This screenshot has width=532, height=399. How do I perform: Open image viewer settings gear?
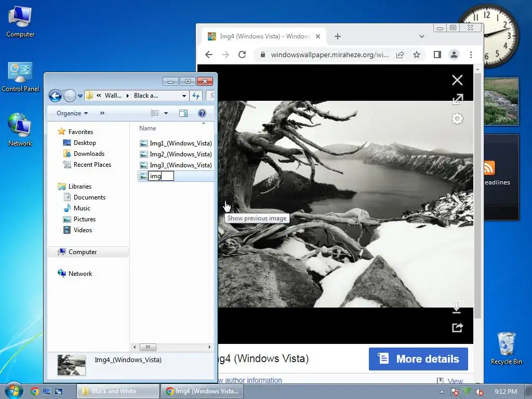(457, 119)
